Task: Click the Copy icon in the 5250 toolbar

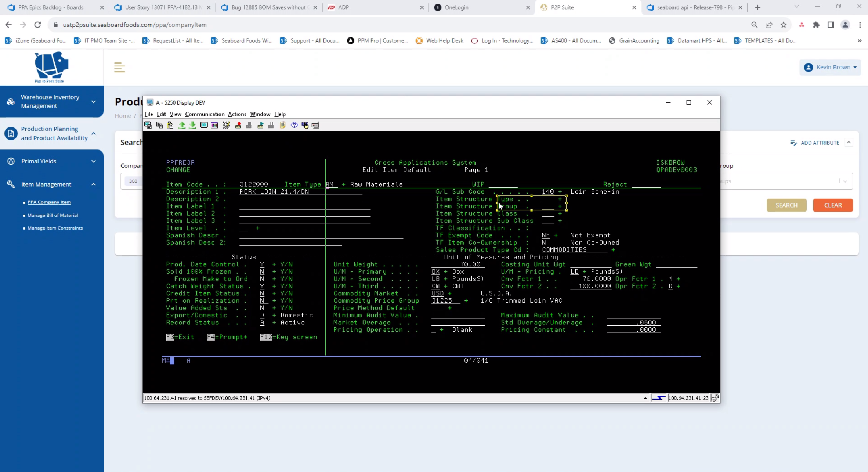Action: [x=159, y=125]
